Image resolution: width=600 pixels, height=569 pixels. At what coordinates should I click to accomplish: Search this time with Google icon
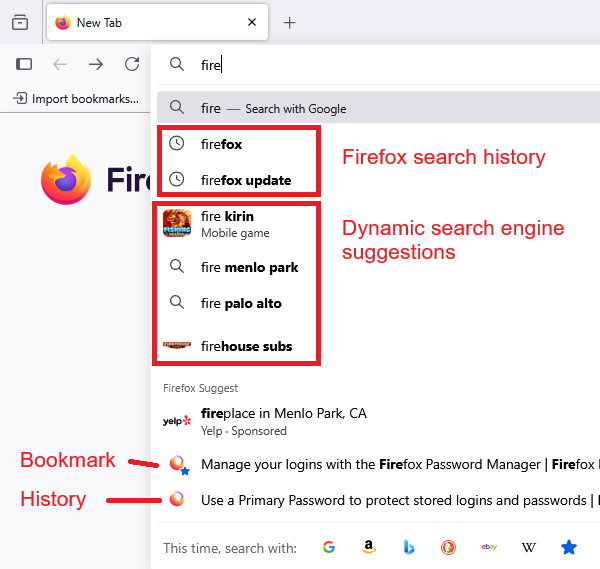coord(329,547)
